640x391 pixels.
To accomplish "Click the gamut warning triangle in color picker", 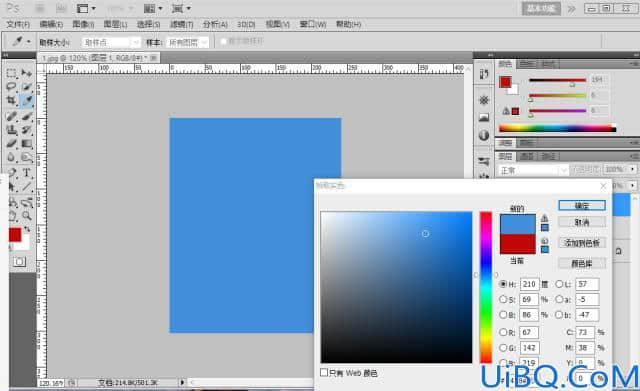I will tap(544, 218).
